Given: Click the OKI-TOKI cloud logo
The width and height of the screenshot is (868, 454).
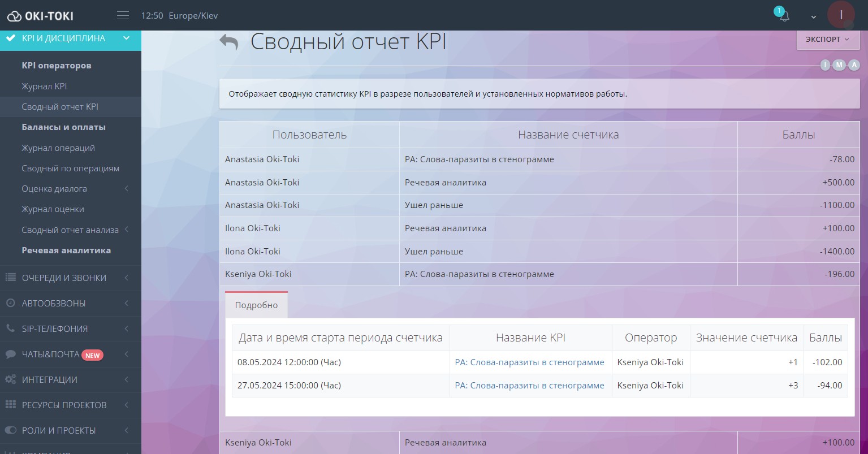Looking at the screenshot, I should (x=41, y=16).
